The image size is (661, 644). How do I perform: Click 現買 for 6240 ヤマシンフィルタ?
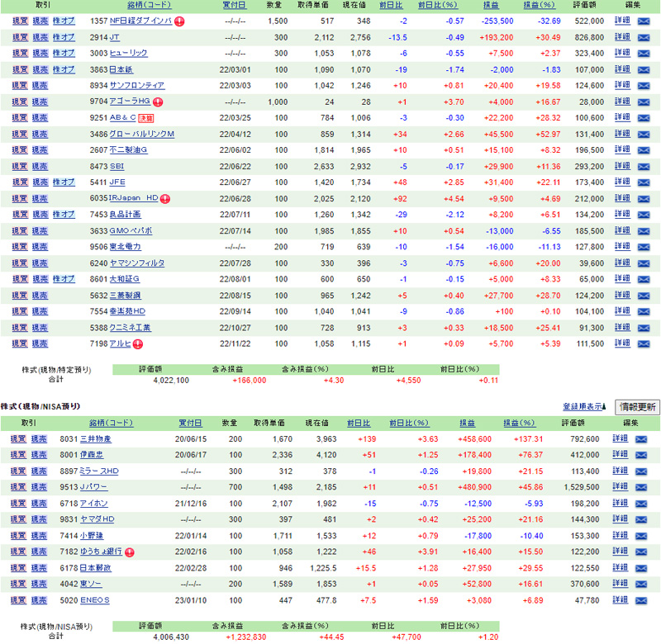pos(19,263)
